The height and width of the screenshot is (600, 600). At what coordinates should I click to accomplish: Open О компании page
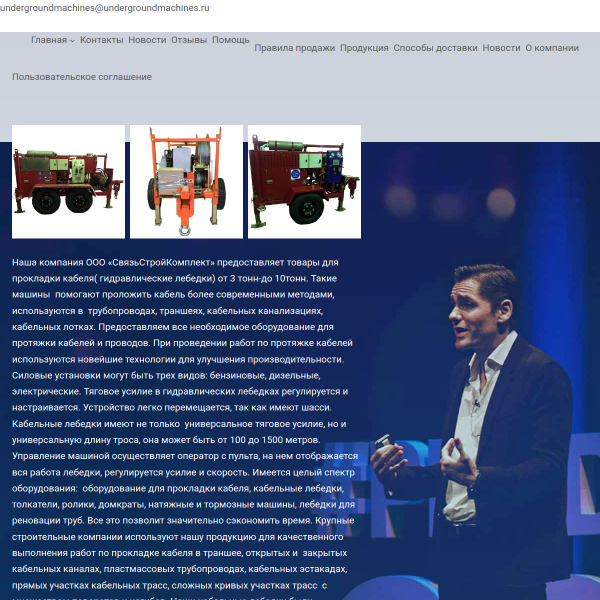click(552, 48)
